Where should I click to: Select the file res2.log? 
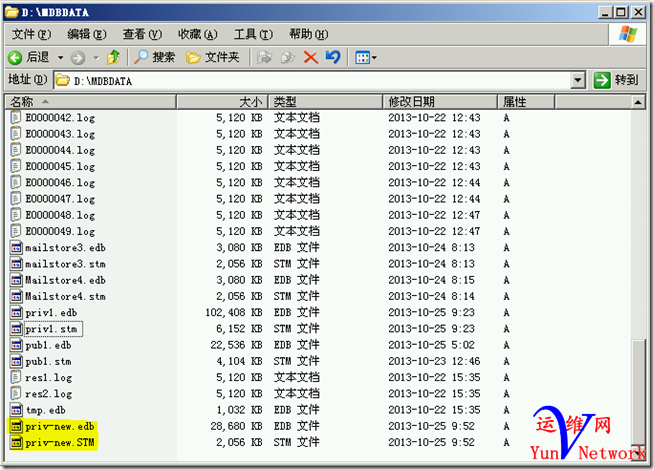[49, 394]
